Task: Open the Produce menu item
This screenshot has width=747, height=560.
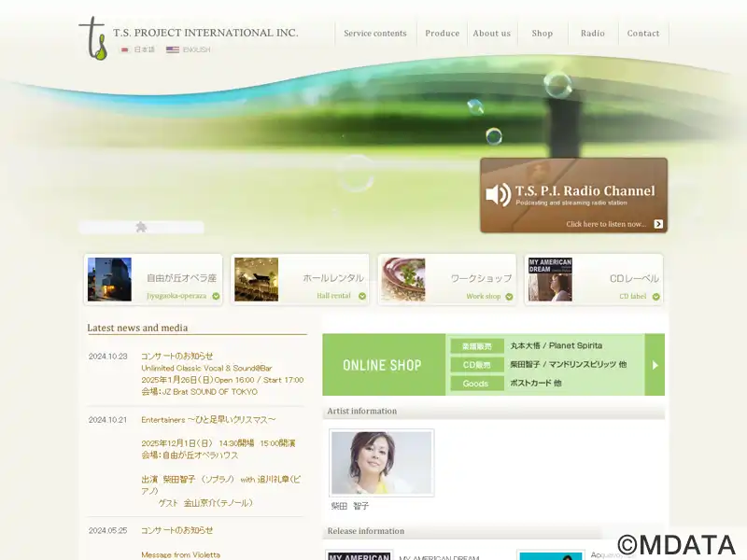Action: 442,34
